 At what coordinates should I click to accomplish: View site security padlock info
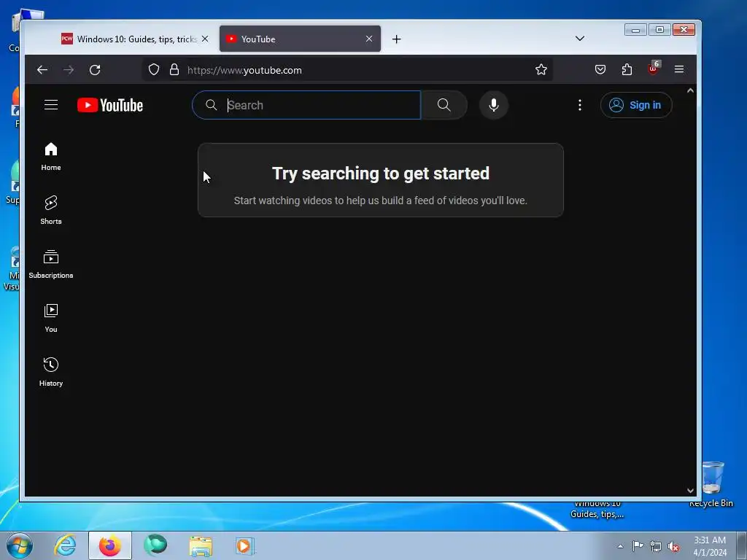coord(174,69)
